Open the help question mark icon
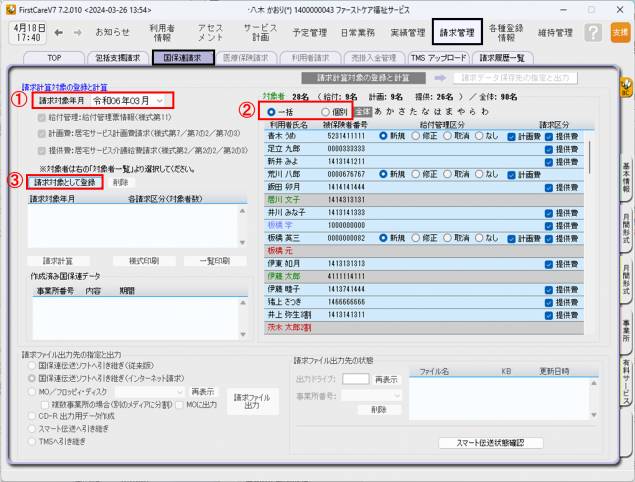This screenshot has height=482, width=635. tap(593, 33)
